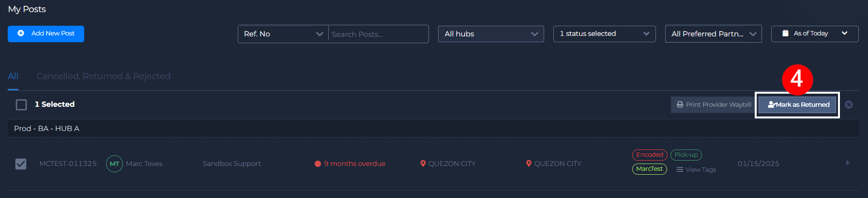Click the origin location pin icon

click(x=423, y=164)
